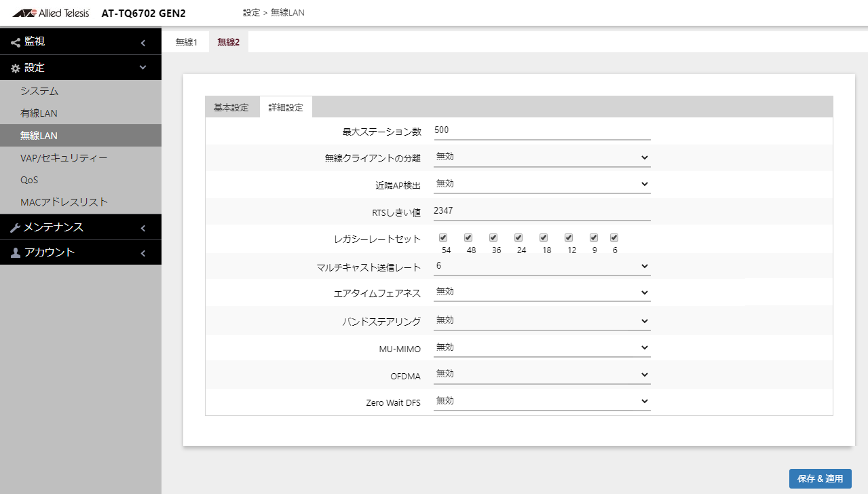This screenshot has width=868, height=494.
Task: Expand the アカウント sidebar section chevron
Action: (x=143, y=252)
